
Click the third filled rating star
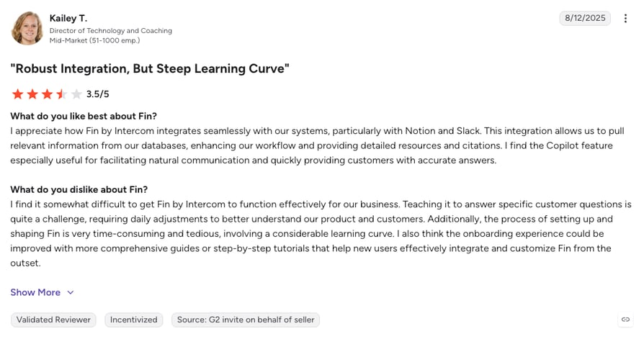48,94
